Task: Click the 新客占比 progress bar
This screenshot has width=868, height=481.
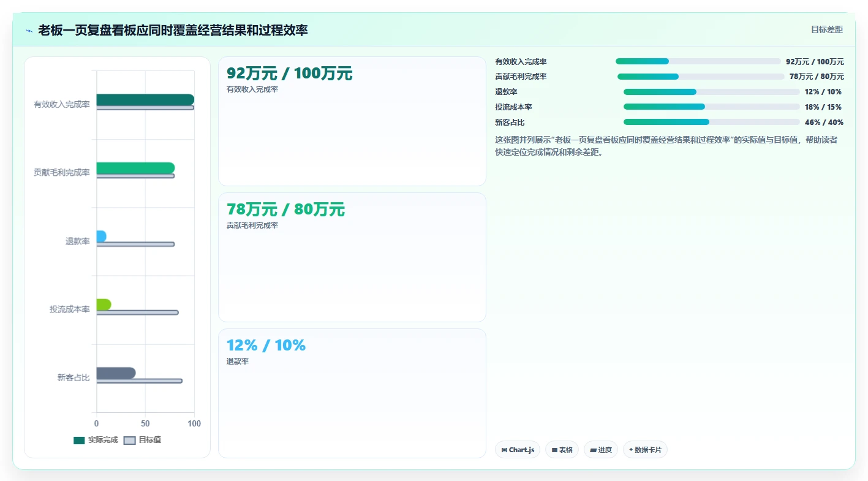Action: pos(712,122)
